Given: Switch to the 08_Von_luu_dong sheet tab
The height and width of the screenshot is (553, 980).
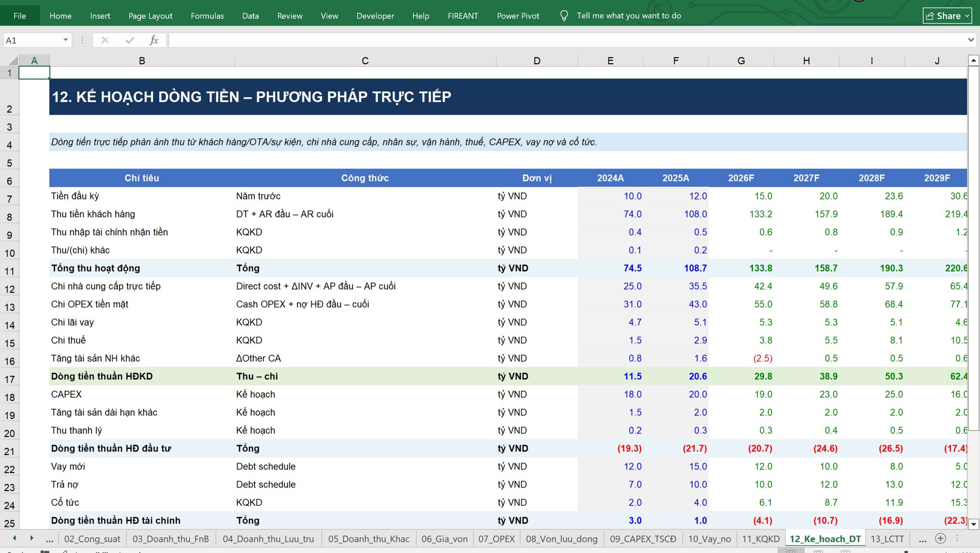Looking at the screenshot, I should pos(561,539).
